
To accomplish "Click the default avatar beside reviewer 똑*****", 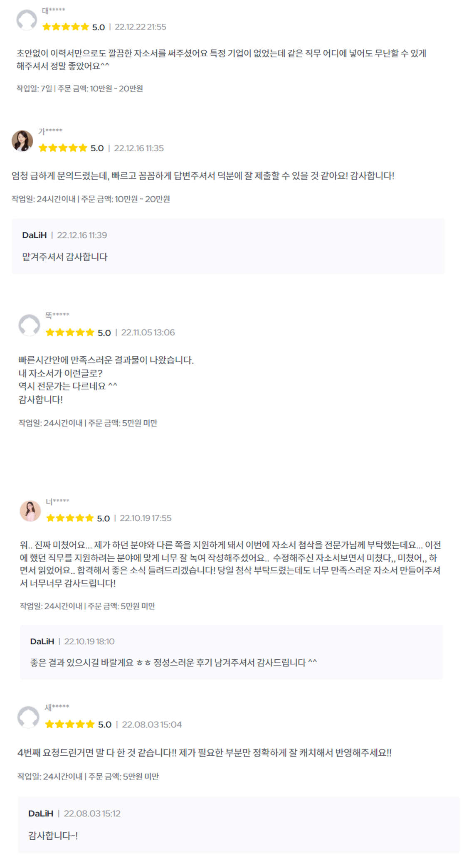I will tap(29, 325).
